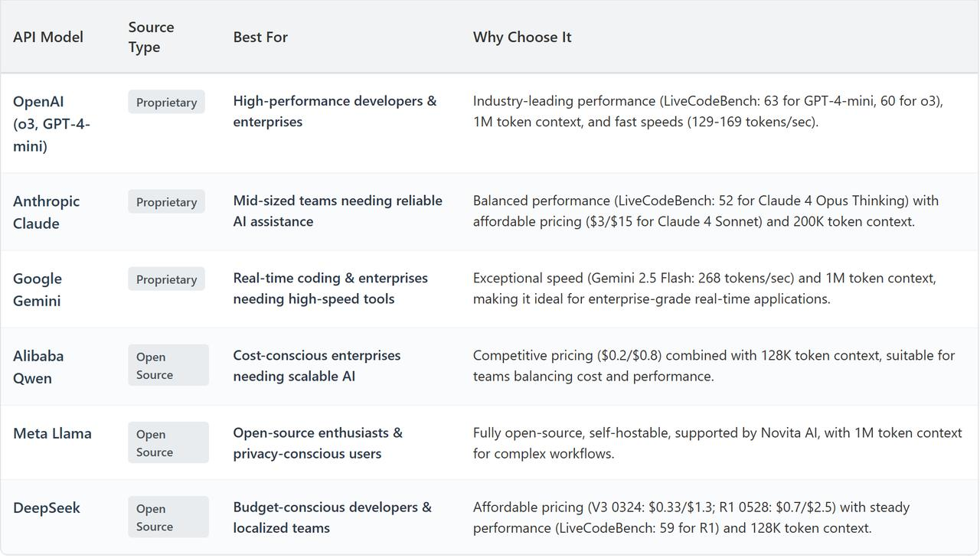Viewport: 980px width, 558px height.
Task: Click the 'Why Choose It' column header
Action: point(522,37)
